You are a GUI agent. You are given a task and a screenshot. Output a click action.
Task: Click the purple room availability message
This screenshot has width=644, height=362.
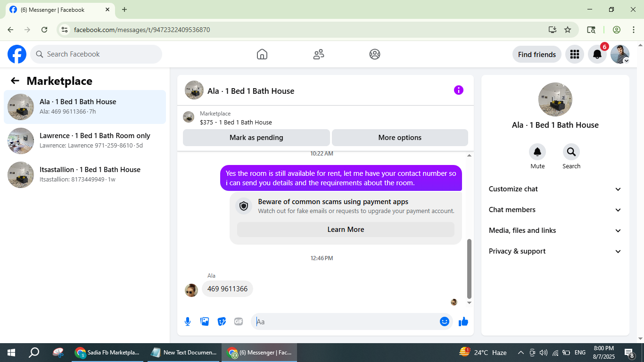(x=341, y=178)
